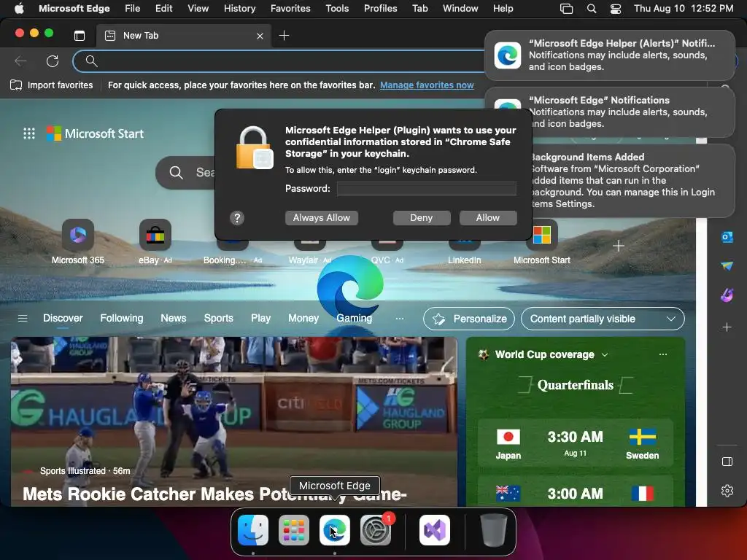Launch Visual Studio from the Dock

(435, 530)
